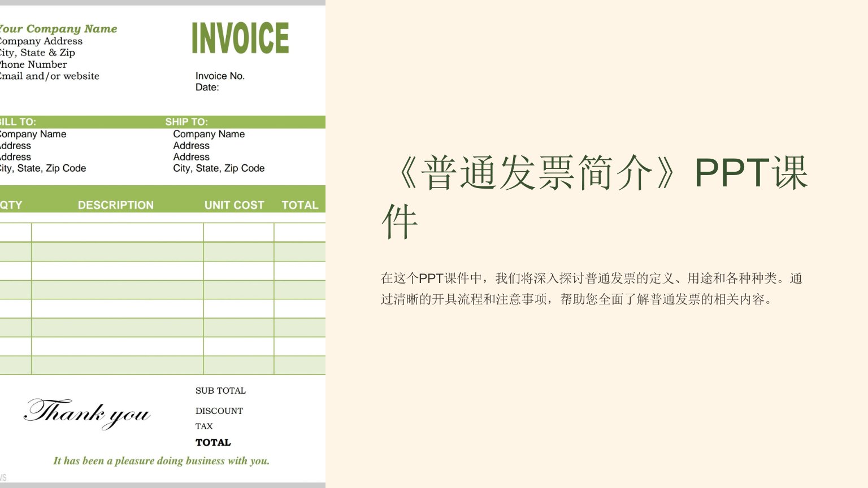Click the slide title 《普通发票简介》PPT课件
Screen dimensions: 868x488
[x=595, y=197]
